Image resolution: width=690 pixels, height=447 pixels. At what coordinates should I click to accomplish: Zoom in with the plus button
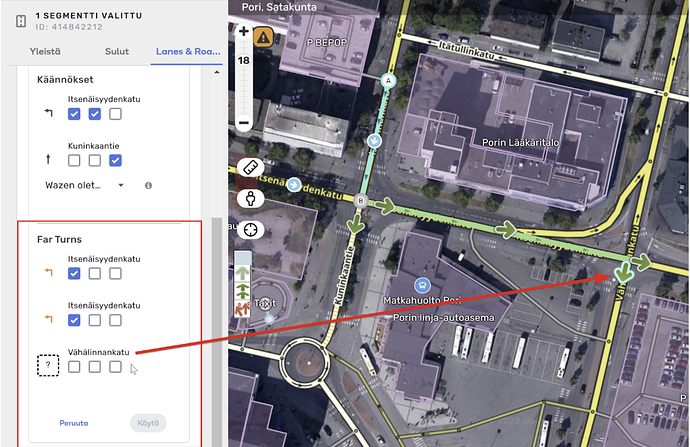(x=244, y=32)
